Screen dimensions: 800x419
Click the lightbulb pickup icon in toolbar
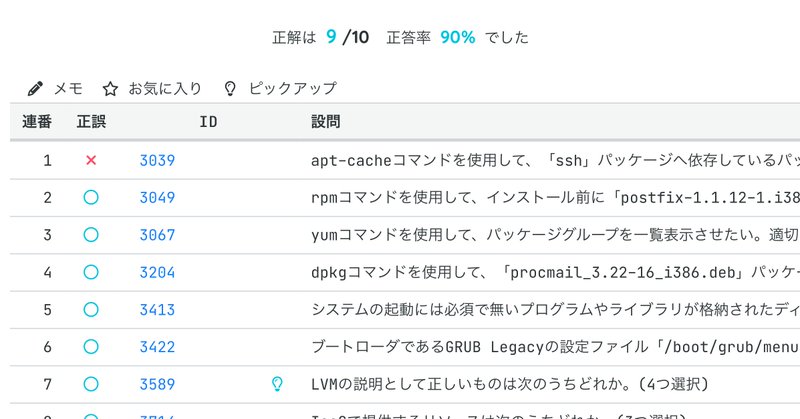pos(230,88)
